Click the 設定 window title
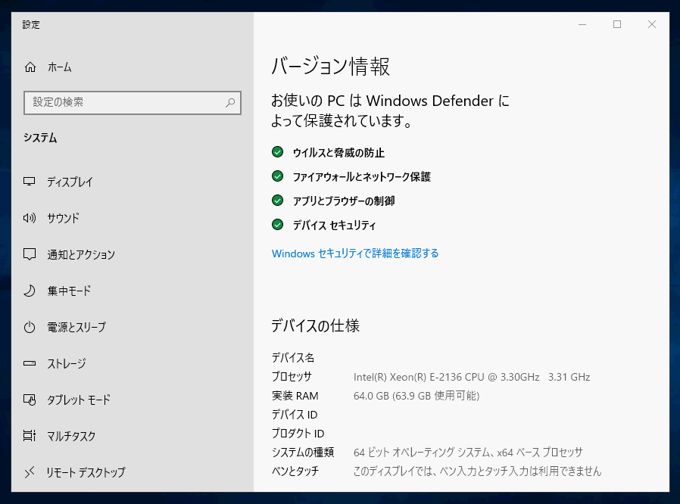Viewport: 680px width, 504px height. [31, 25]
